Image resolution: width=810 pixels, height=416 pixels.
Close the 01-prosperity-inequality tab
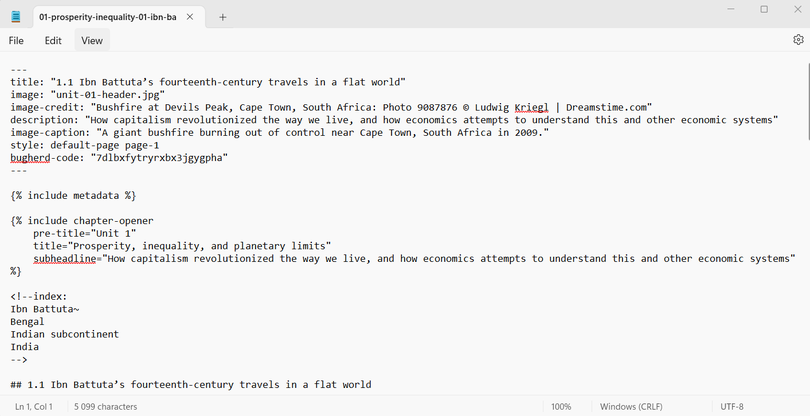(190, 17)
